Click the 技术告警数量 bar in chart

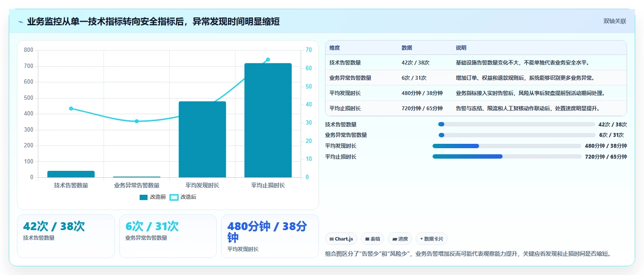pyautogui.click(x=71, y=174)
